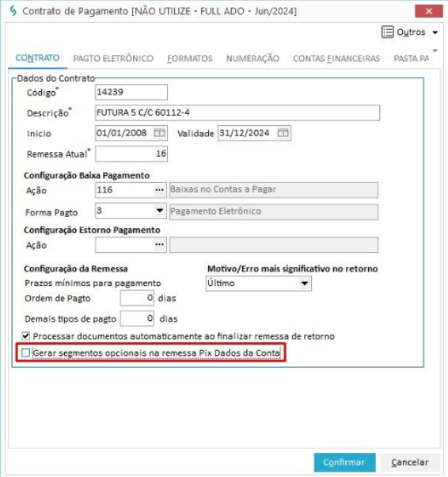The height and width of the screenshot is (477, 448).
Task: Click the Baixa Pagamento Ação lookup ellipsis
Action: coord(160,190)
